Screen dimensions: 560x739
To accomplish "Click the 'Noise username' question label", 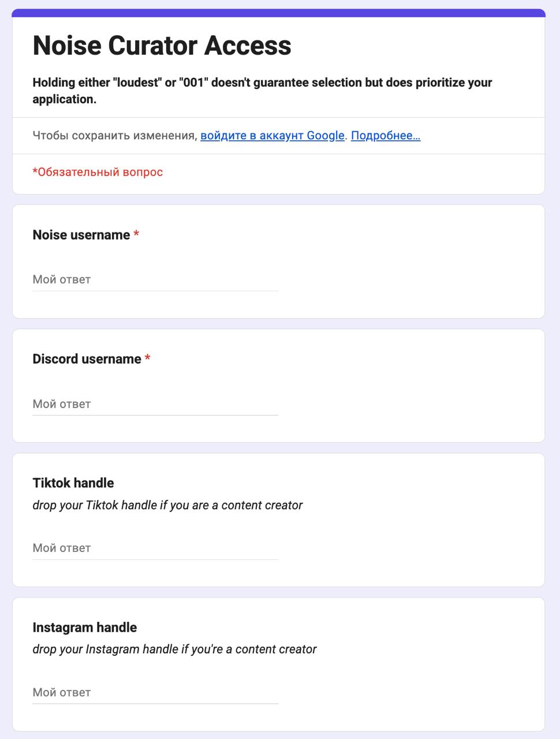I will [x=81, y=235].
